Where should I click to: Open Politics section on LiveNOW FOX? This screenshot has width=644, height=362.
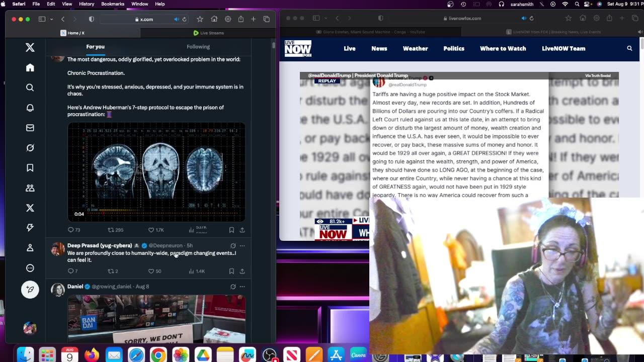pos(454,48)
